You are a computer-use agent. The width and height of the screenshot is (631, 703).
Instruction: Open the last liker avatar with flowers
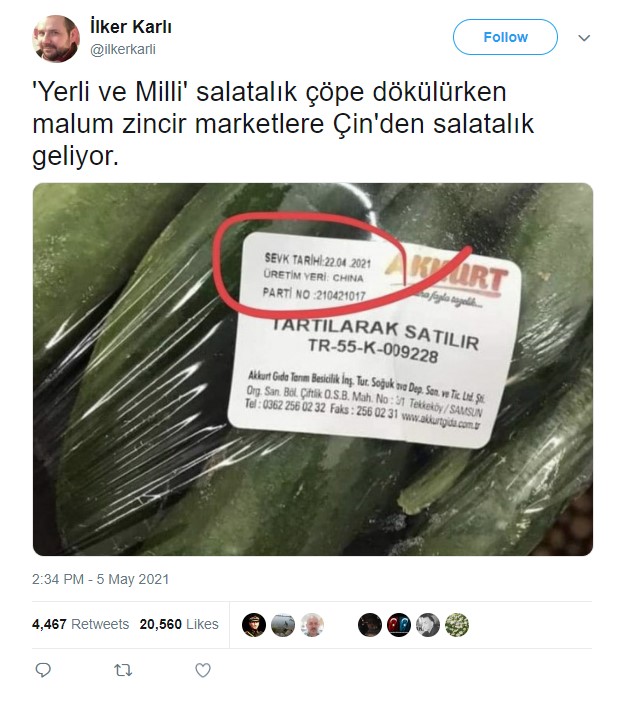(457, 625)
